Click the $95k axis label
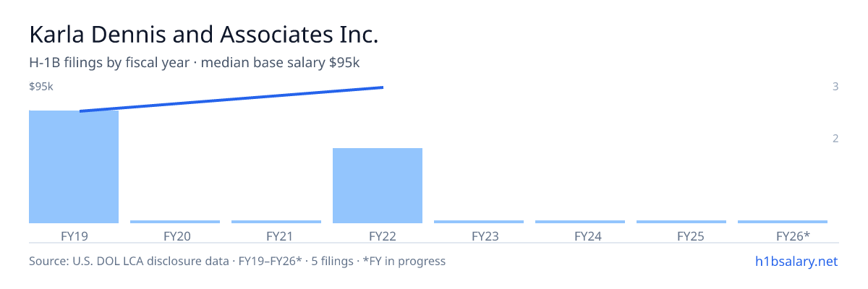868x289 pixels. tap(41, 87)
